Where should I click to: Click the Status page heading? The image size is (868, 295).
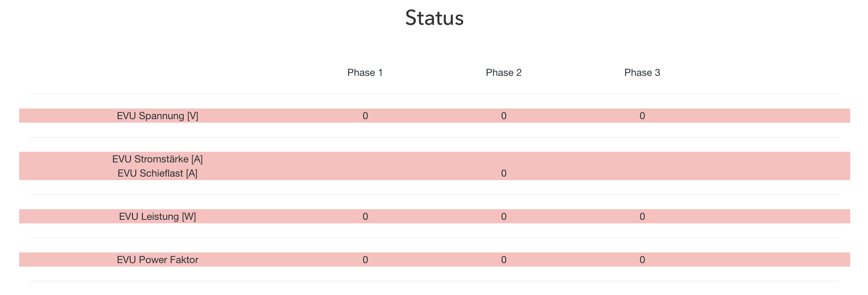pos(434,18)
